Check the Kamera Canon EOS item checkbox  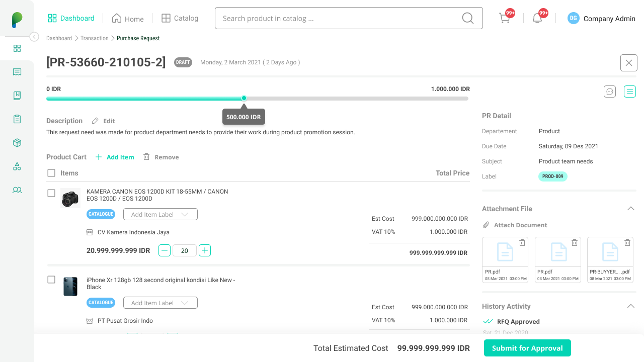coord(51,193)
